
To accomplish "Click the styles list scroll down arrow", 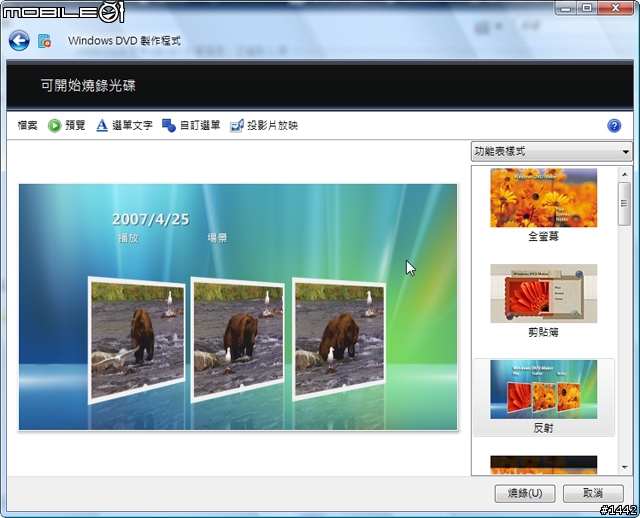I will pos(624,467).
